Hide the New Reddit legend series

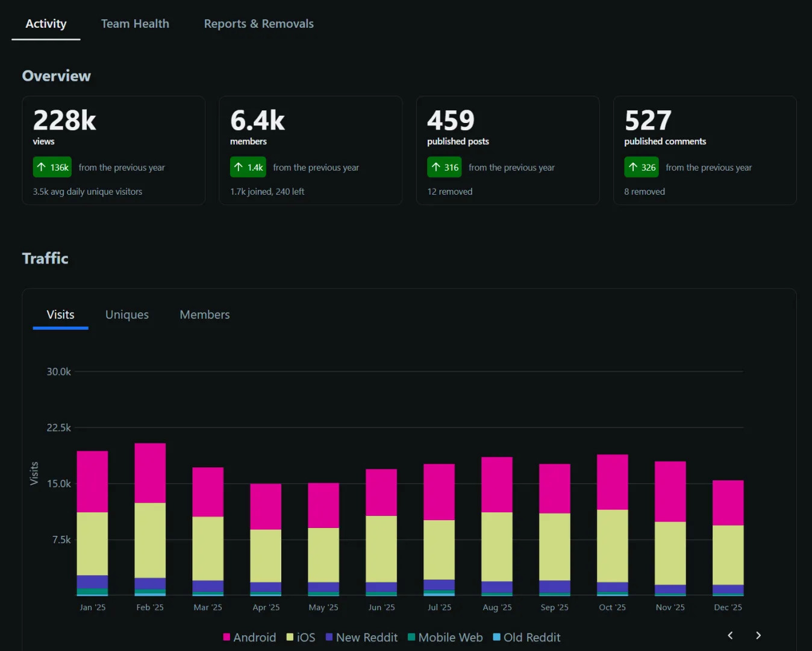[x=361, y=637]
